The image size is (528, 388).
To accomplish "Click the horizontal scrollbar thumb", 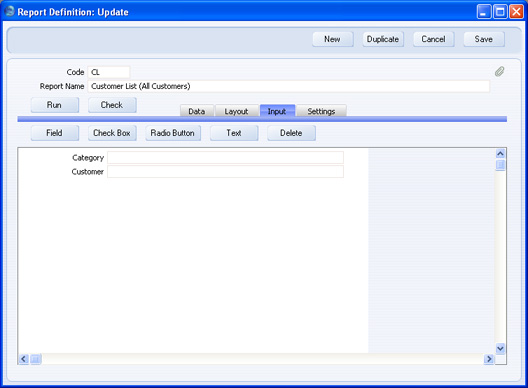I will coord(36,359).
